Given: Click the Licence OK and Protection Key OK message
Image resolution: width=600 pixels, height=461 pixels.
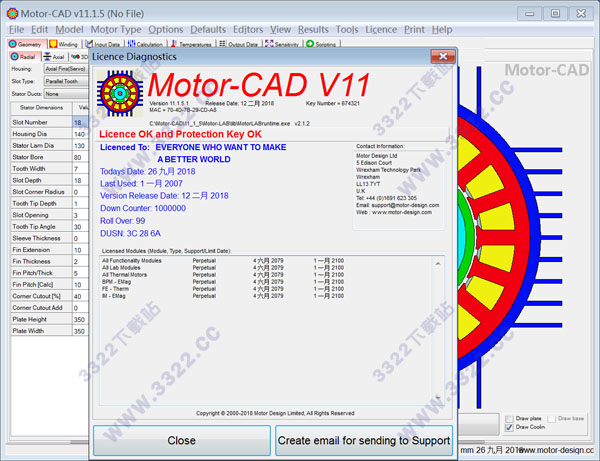Looking at the screenshot, I should click(x=180, y=134).
